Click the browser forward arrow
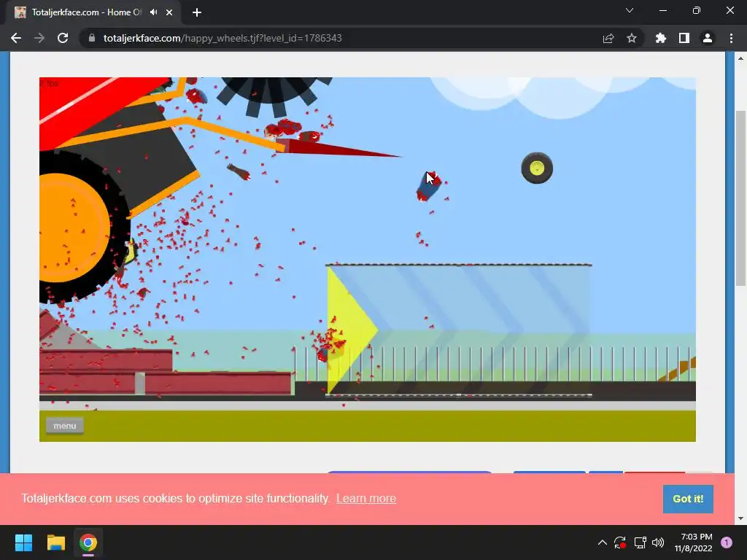The height and width of the screenshot is (560, 747). click(x=39, y=38)
